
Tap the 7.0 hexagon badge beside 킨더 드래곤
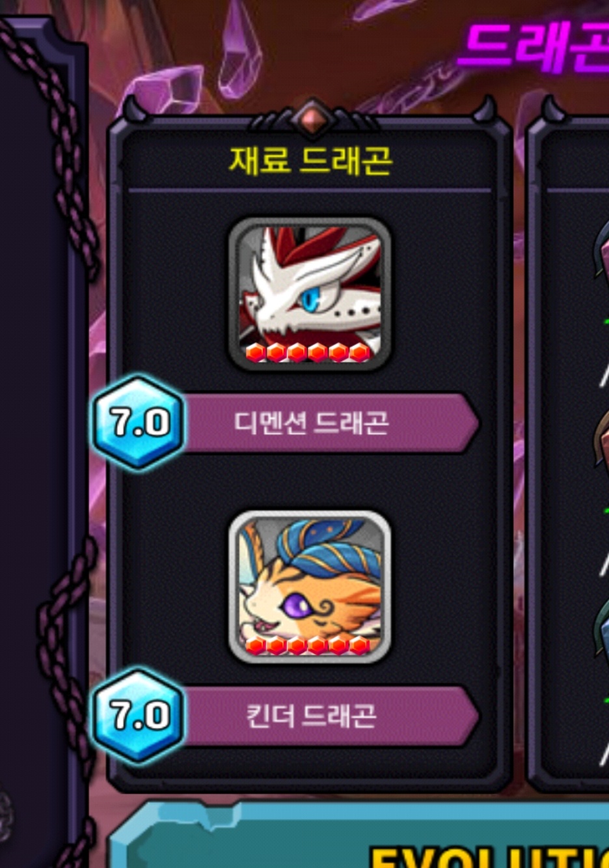139,715
